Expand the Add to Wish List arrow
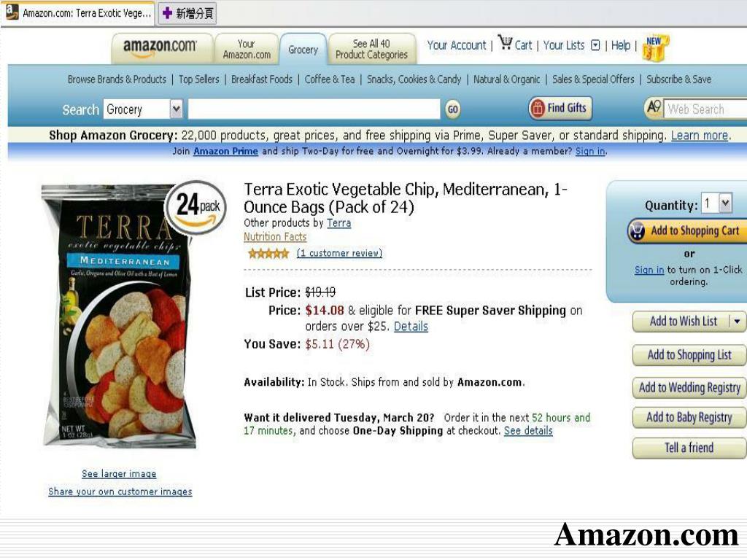747x560 pixels. click(737, 322)
